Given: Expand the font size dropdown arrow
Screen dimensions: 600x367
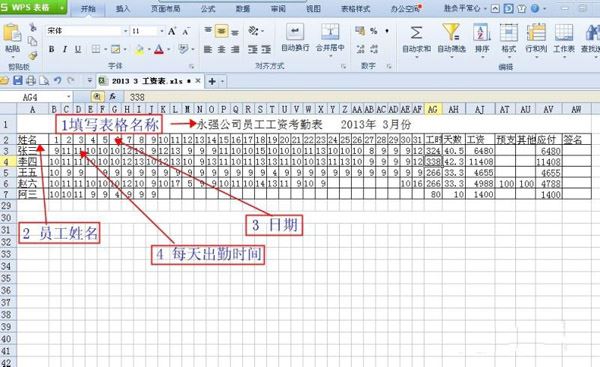Looking at the screenshot, I should [162, 31].
